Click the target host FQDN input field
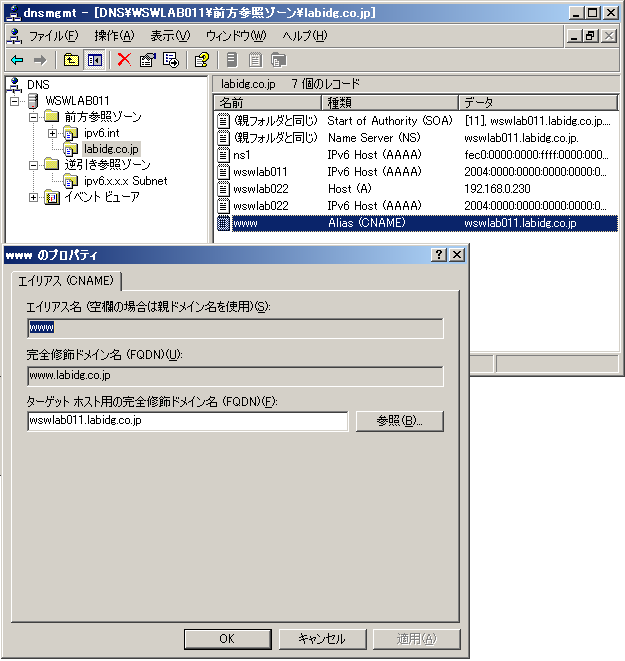The image size is (625, 661). 187,421
